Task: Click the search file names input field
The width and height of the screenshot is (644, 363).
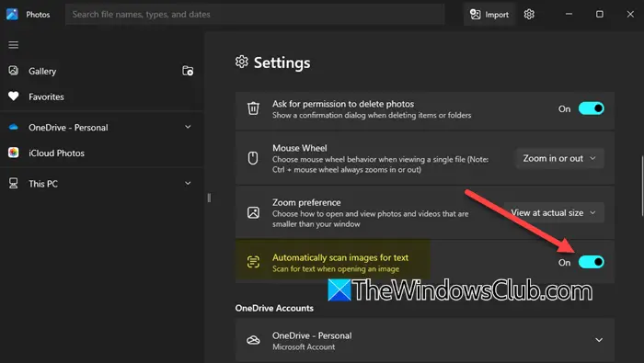Action: [x=255, y=15]
